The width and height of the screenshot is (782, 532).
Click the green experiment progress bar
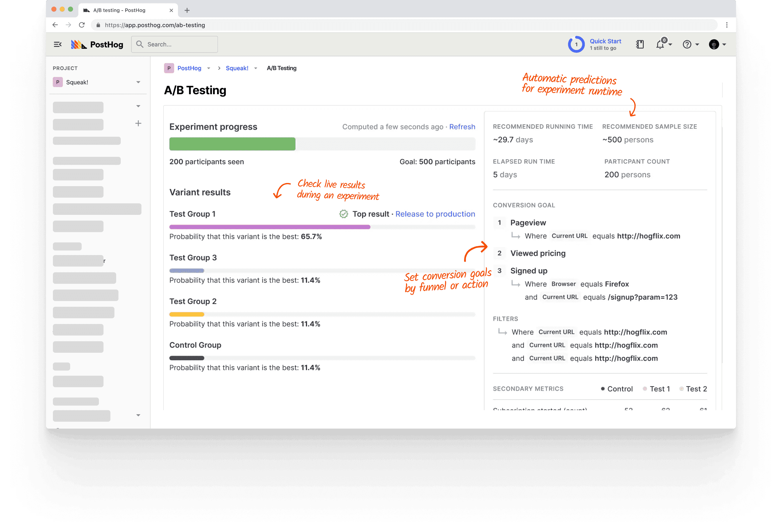click(232, 144)
